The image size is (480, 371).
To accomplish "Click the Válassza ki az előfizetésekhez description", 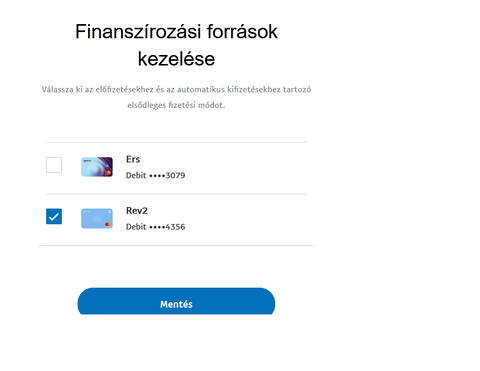I will (176, 97).
